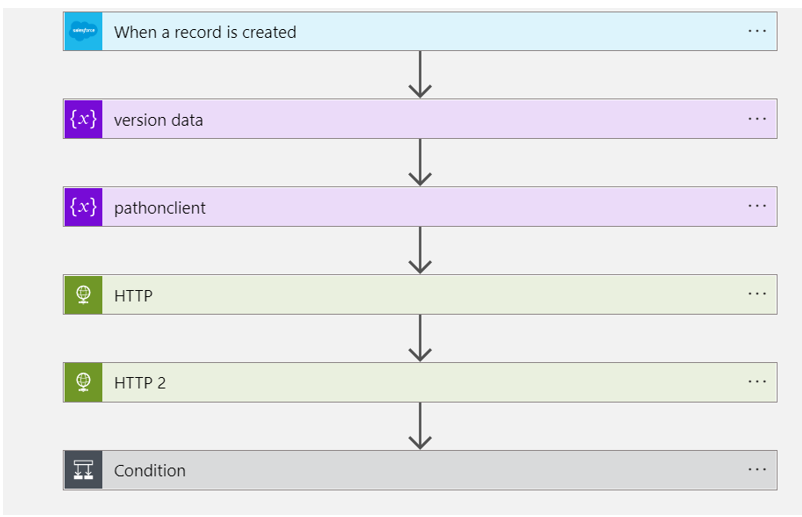Viewport: 802px width, 517px height.
Task: Insert step via arrow above Condition
Action: click(x=420, y=426)
